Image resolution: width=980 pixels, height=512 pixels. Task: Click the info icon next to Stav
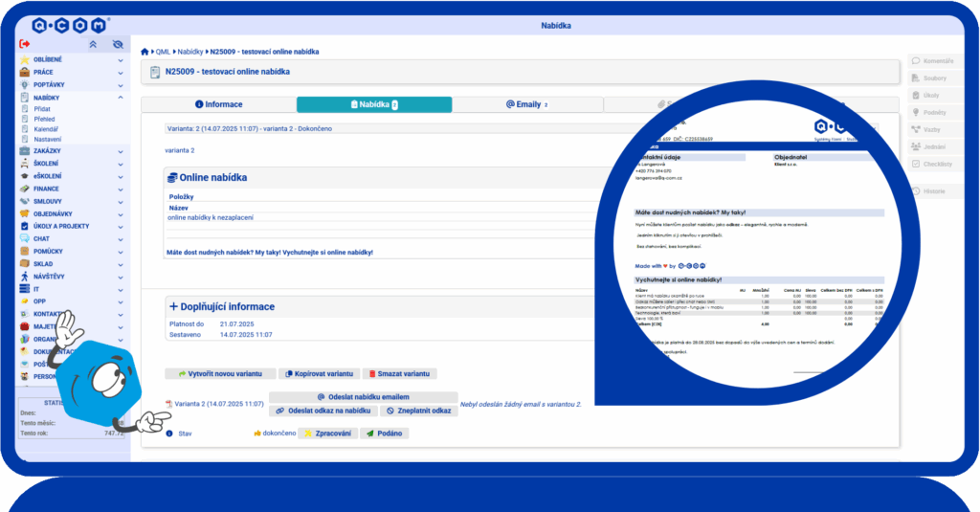169,434
